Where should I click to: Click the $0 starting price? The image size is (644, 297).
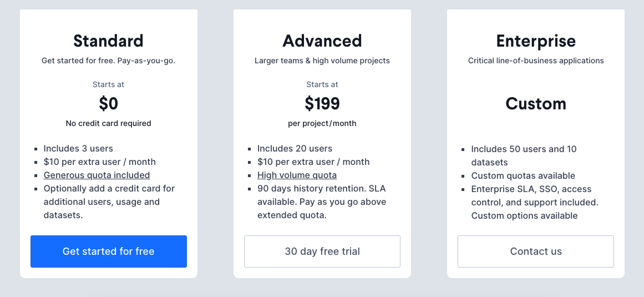(108, 104)
